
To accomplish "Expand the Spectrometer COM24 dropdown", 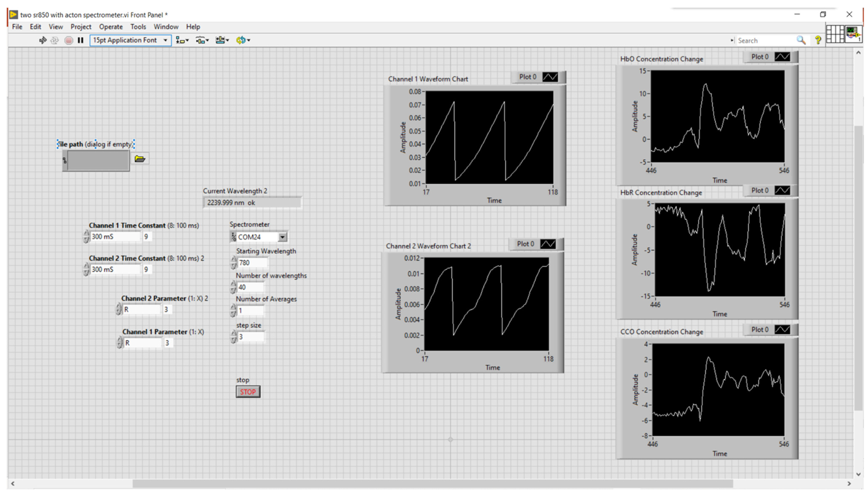I will [283, 237].
